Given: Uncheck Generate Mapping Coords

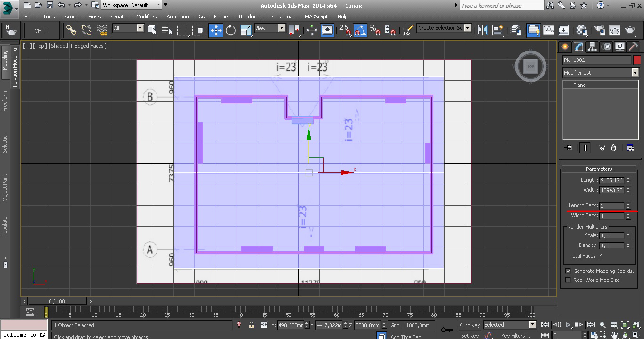Looking at the screenshot, I should tap(568, 271).
